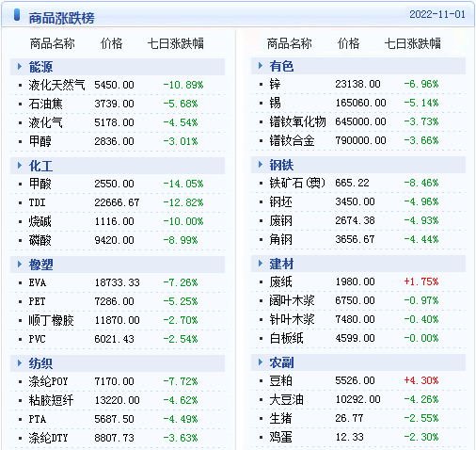Viewport: 476px width, 450px height.
Task: Expand the 有色 category arrow
Action: click(x=261, y=65)
